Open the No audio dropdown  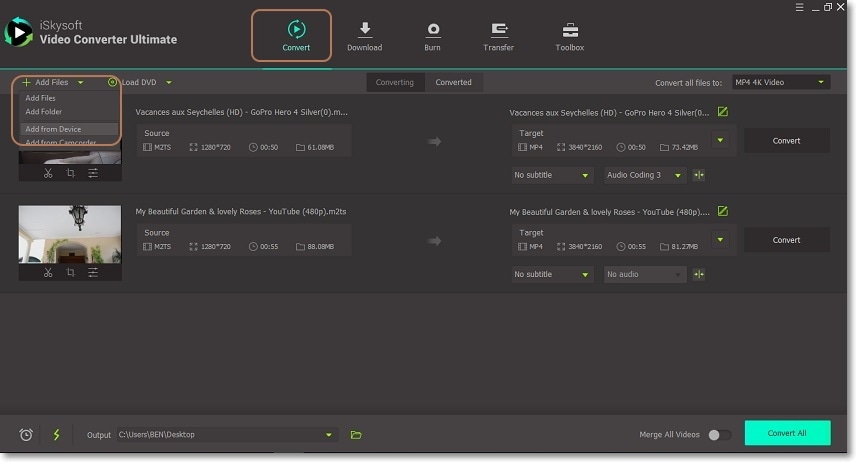point(645,275)
